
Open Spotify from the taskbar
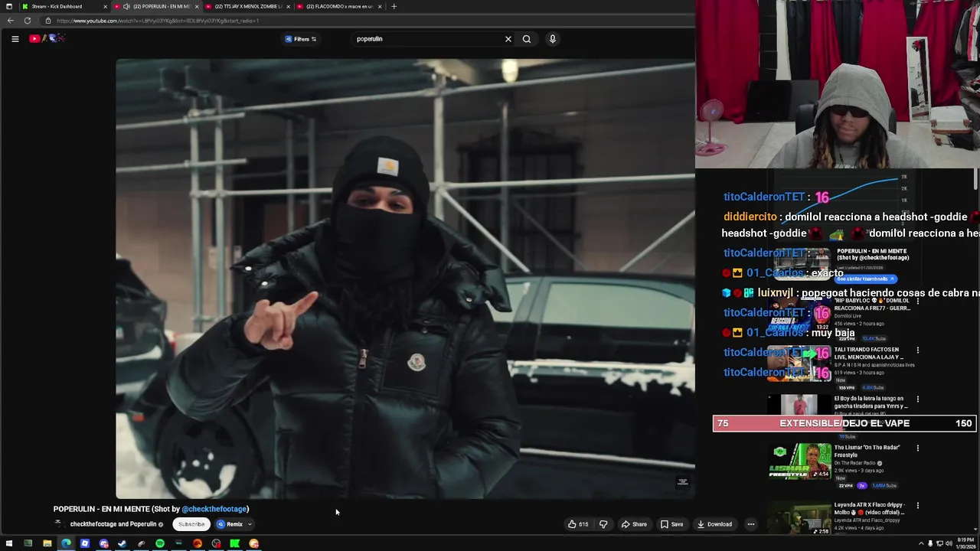click(160, 544)
